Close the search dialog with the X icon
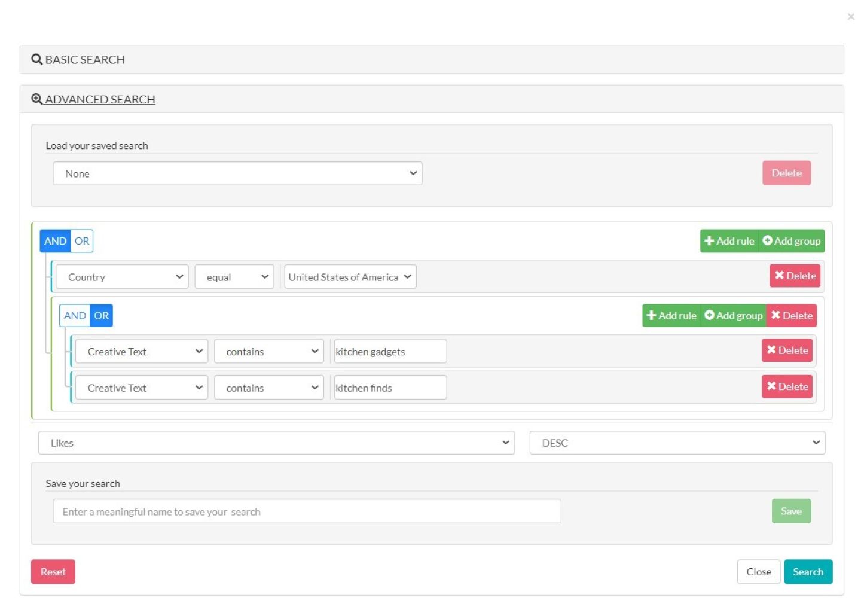This screenshot has width=861, height=616. click(x=850, y=17)
